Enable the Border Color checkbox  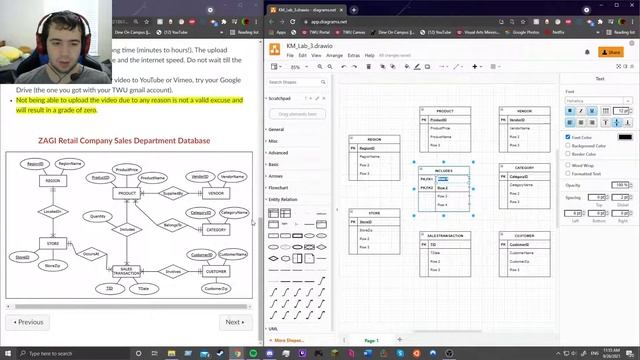(x=568, y=154)
